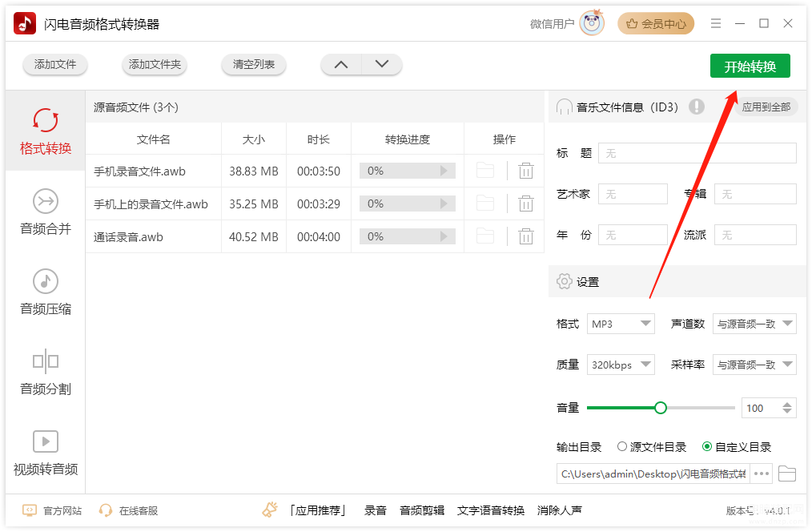
Task: Click the gear icon beside 设置
Action: point(564,281)
